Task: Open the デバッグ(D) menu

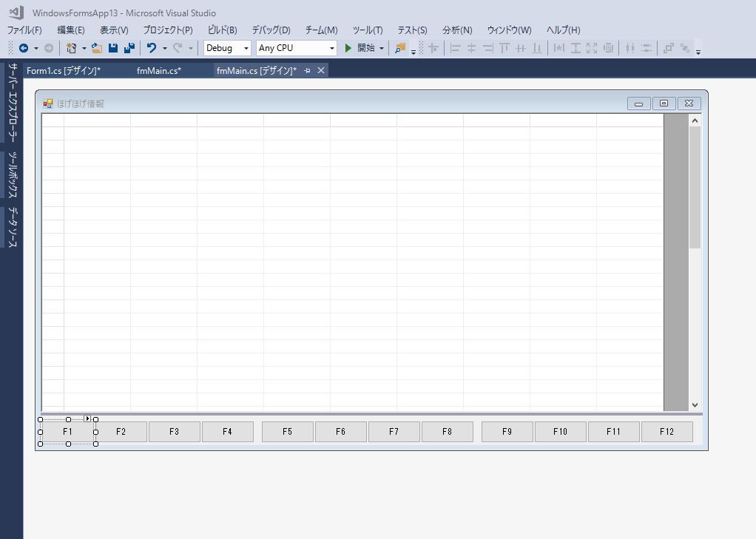Action: (271, 30)
